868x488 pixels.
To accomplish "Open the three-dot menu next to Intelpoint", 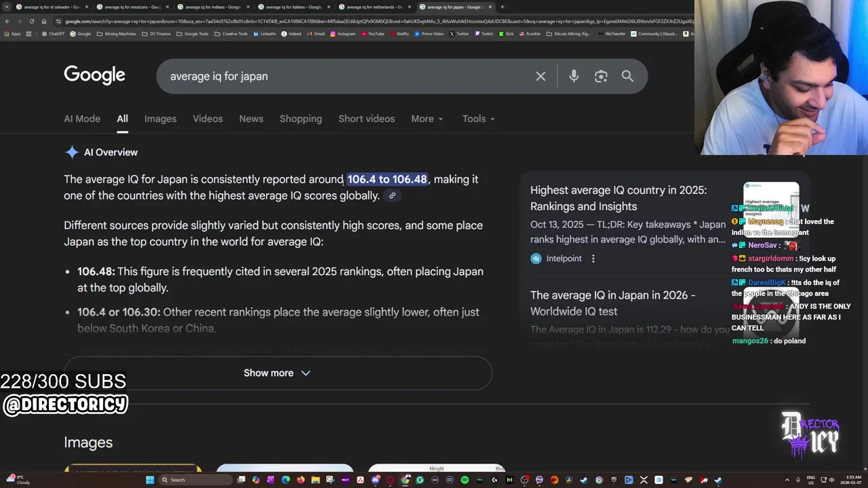I will point(593,258).
